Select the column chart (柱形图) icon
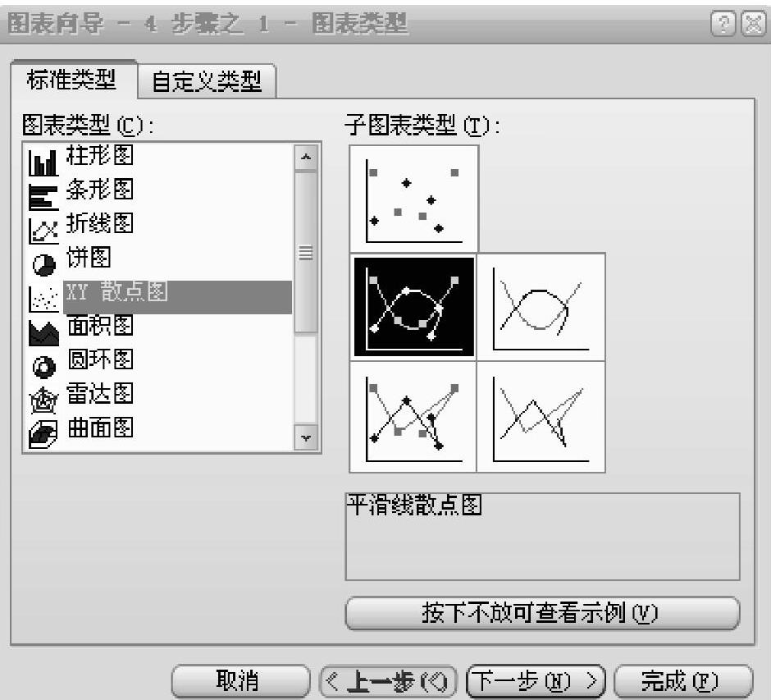The image size is (771, 700). (x=43, y=162)
